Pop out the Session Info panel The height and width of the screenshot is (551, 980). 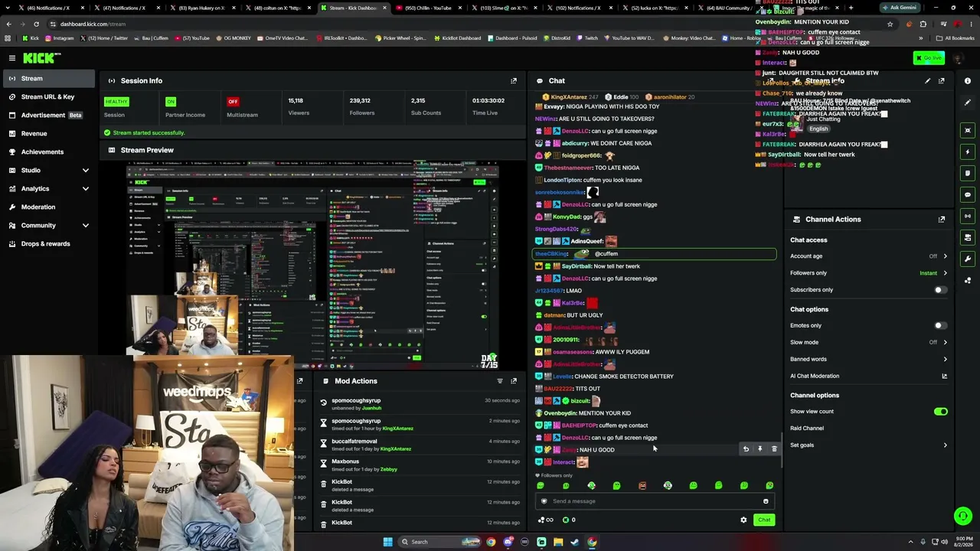pos(514,80)
